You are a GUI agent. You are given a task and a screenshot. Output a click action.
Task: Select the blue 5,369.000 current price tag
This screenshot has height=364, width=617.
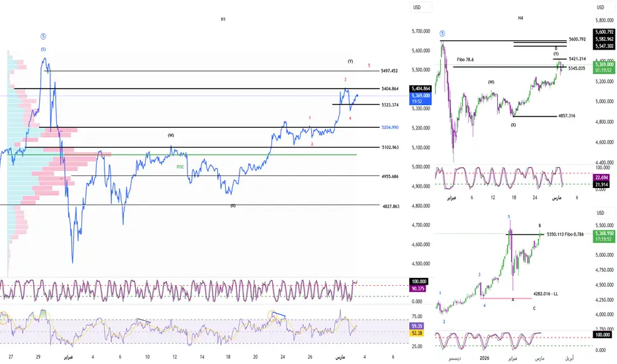[420, 99]
